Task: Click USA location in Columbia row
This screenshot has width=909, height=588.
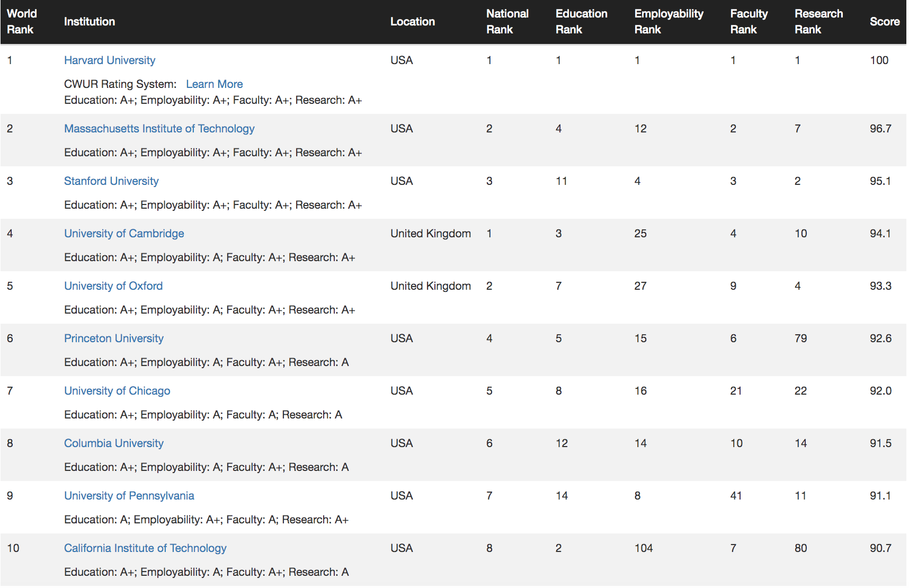Action: pyautogui.click(x=402, y=443)
